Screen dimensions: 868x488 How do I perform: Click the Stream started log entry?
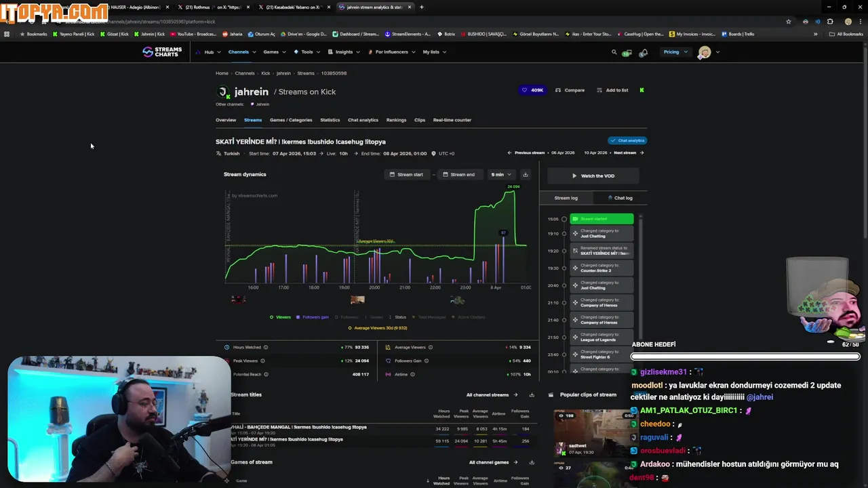click(x=601, y=219)
